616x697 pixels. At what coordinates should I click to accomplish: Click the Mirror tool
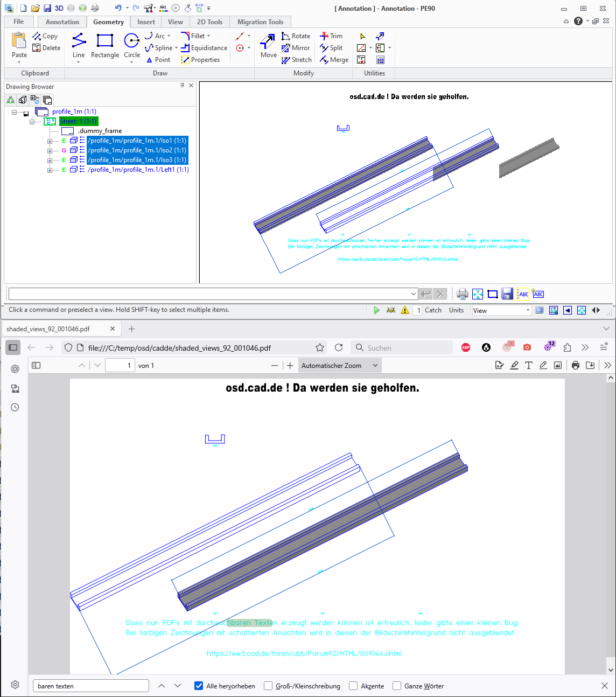296,48
